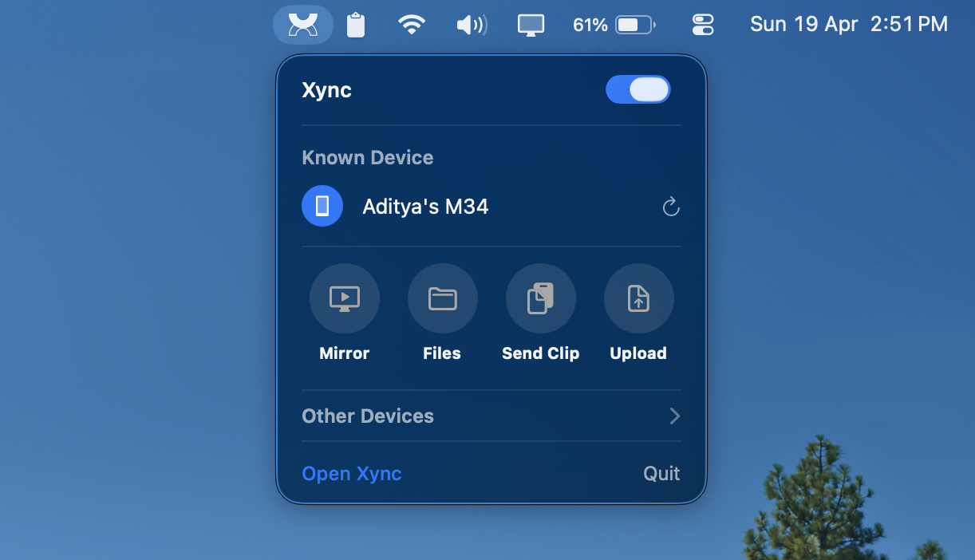
Task: Quit the Xync app
Action: [x=661, y=473]
